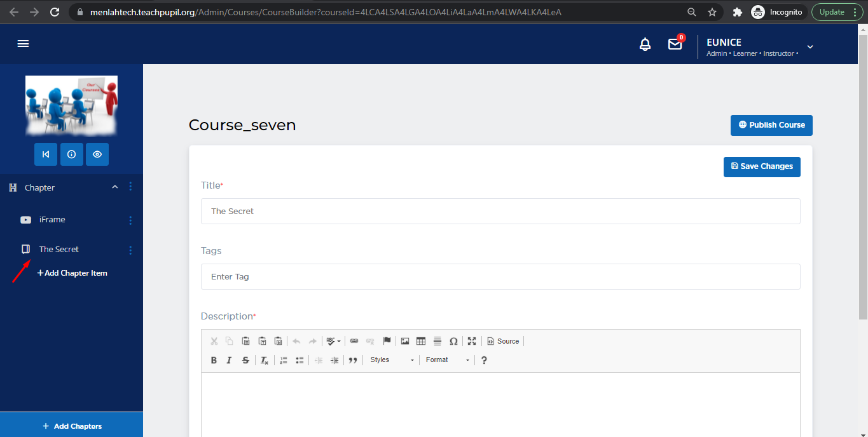Click the Publish Course button

coord(771,125)
